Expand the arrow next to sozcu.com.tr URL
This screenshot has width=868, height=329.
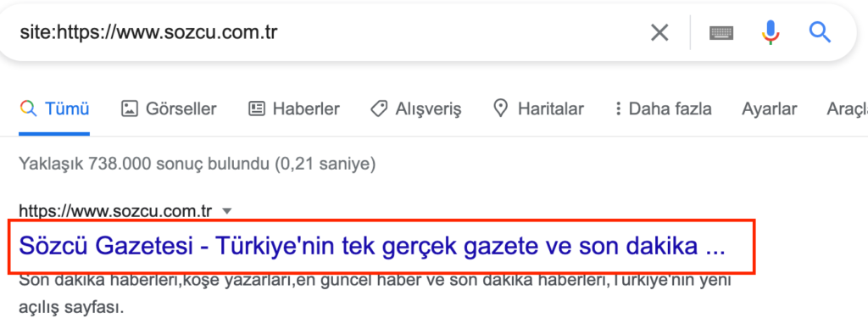pos(225,211)
